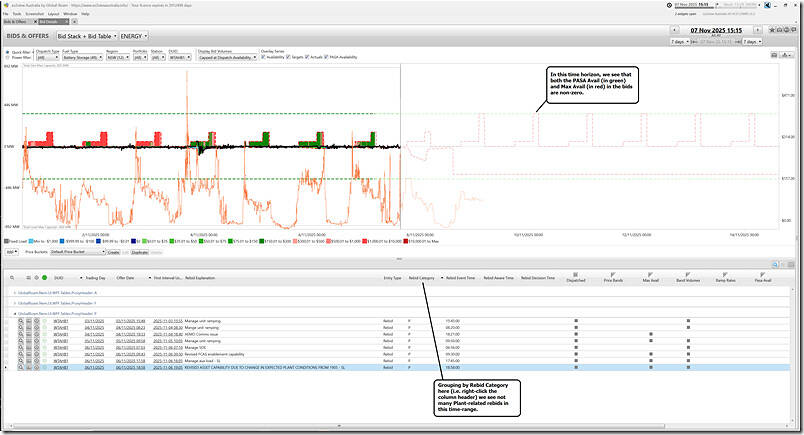Click the search icon in table header
The image size is (804, 435).
point(10,277)
